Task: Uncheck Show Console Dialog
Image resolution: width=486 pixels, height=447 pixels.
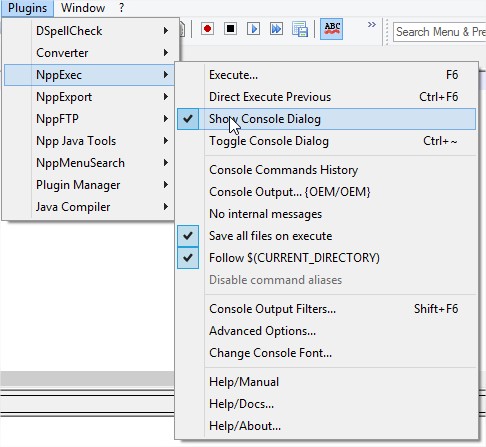Action: [x=327, y=119]
